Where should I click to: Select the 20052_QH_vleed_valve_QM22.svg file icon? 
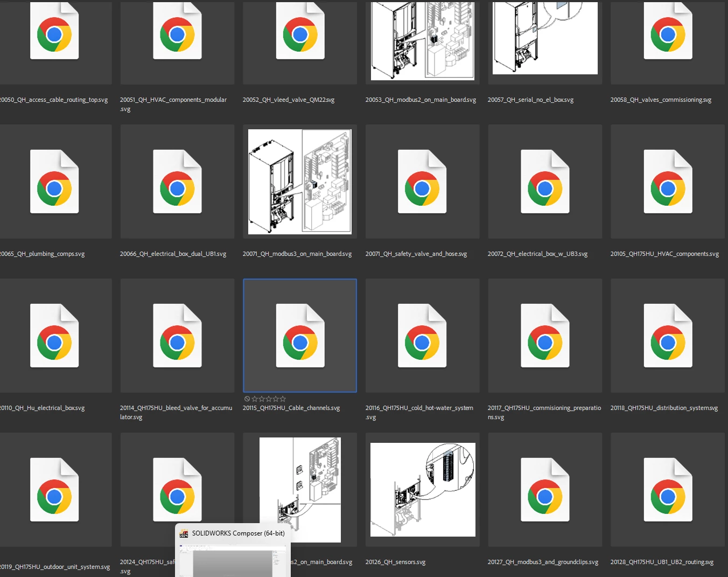[300, 31]
